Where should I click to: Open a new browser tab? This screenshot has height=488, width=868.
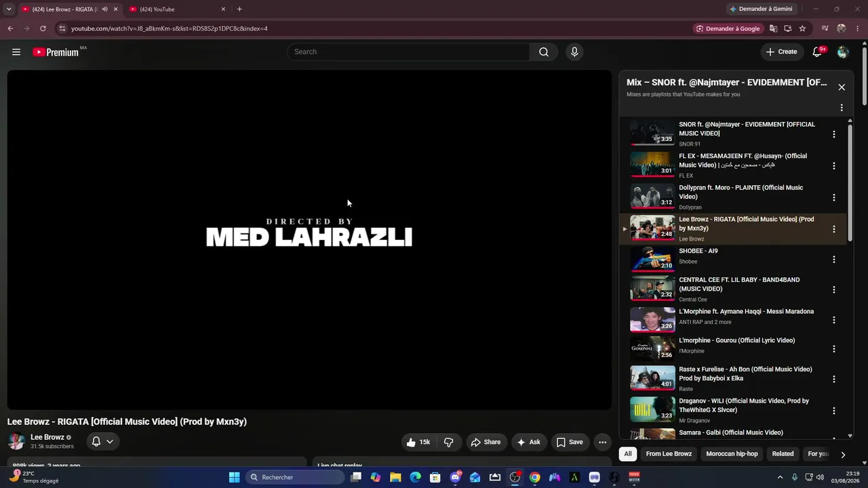[x=239, y=9]
